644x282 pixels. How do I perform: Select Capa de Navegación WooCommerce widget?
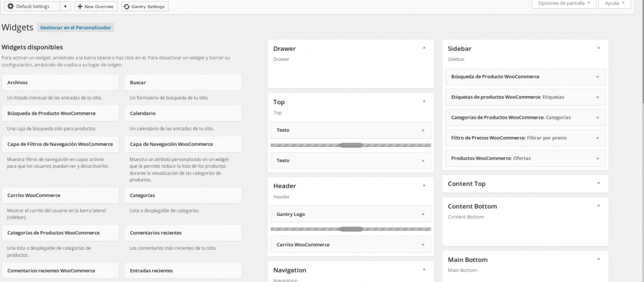click(x=183, y=144)
